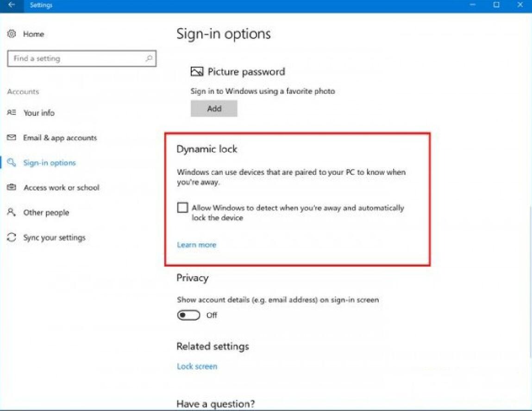Click the Home gear icon
Viewport: 532px width, 411px height.
click(12, 34)
